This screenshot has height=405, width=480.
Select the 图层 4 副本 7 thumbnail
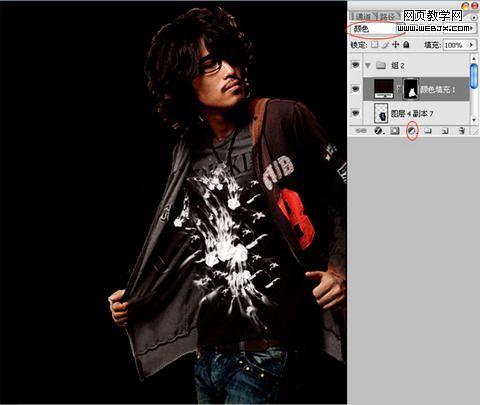(x=381, y=113)
